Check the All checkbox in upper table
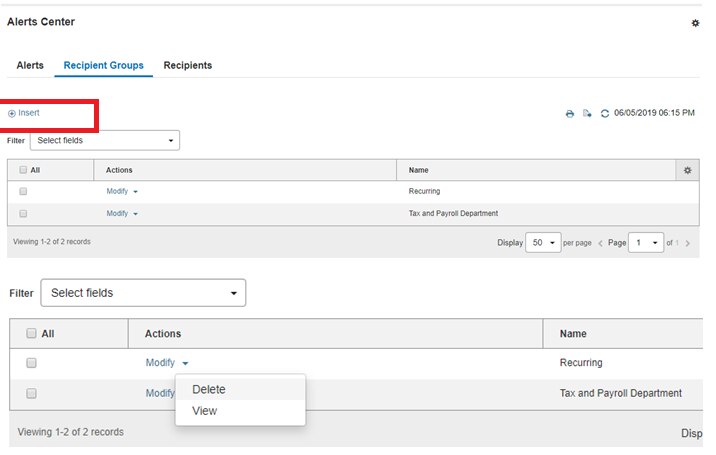 (x=23, y=170)
